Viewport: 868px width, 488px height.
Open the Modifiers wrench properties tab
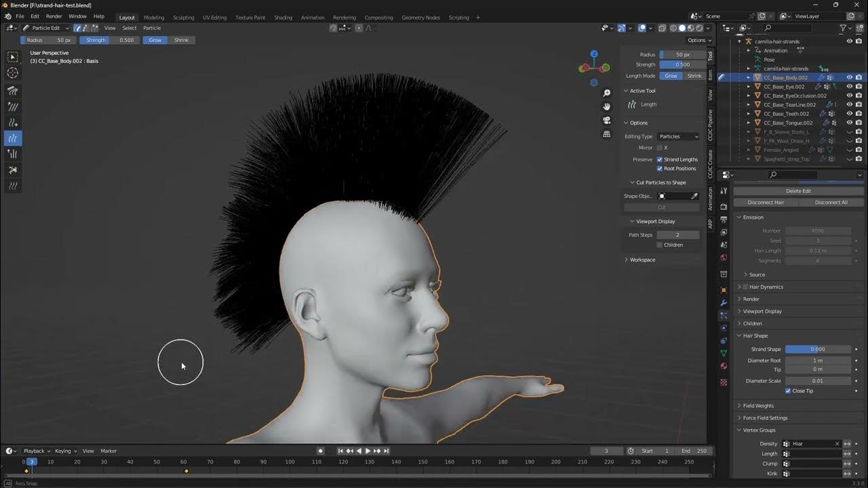(724, 302)
